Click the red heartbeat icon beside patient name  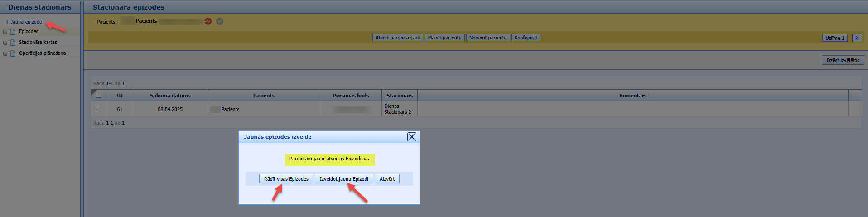[208, 21]
